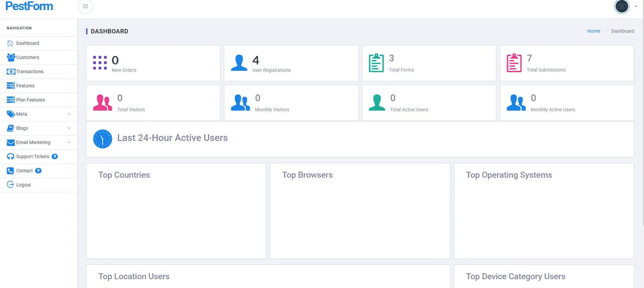
Task: Toggle the hamburger sidebar menu button
Action: point(85,6)
